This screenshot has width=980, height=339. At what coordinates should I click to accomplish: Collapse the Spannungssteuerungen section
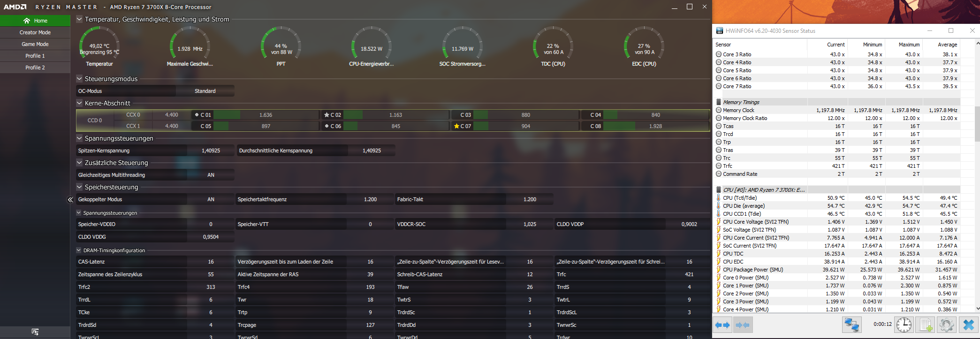pos(79,138)
